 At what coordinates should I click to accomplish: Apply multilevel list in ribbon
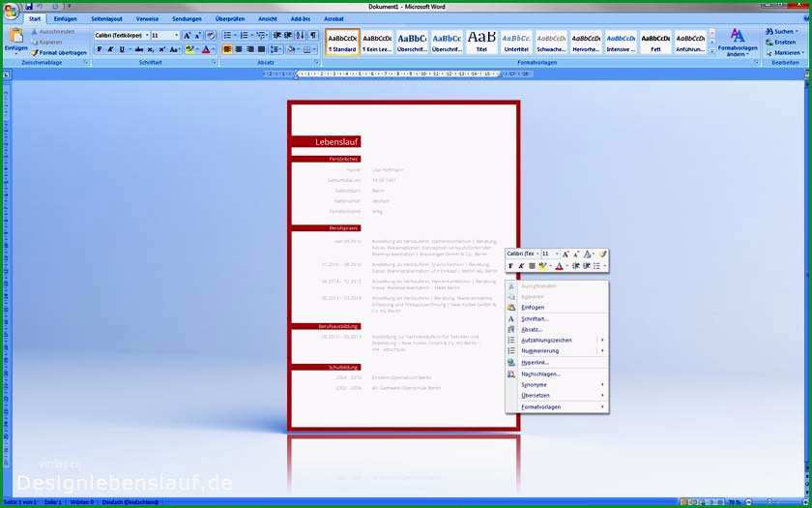(260, 35)
